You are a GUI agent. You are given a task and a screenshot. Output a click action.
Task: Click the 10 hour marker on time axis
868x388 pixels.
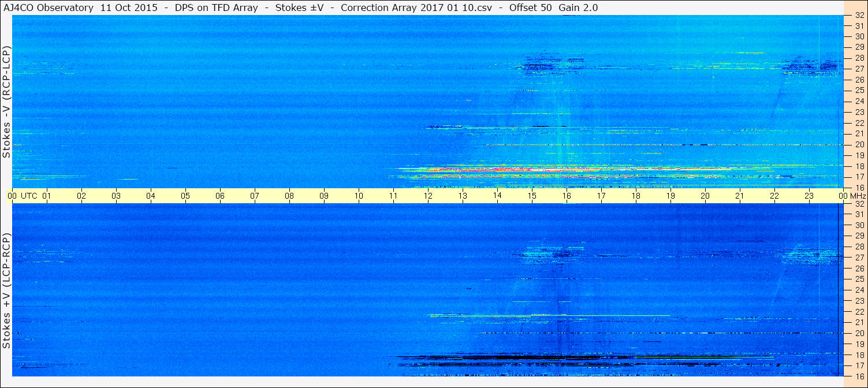click(x=359, y=196)
